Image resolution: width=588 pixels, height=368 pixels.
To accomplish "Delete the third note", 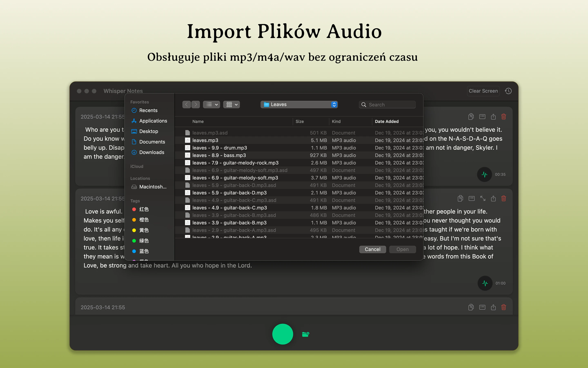I will 504,307.
